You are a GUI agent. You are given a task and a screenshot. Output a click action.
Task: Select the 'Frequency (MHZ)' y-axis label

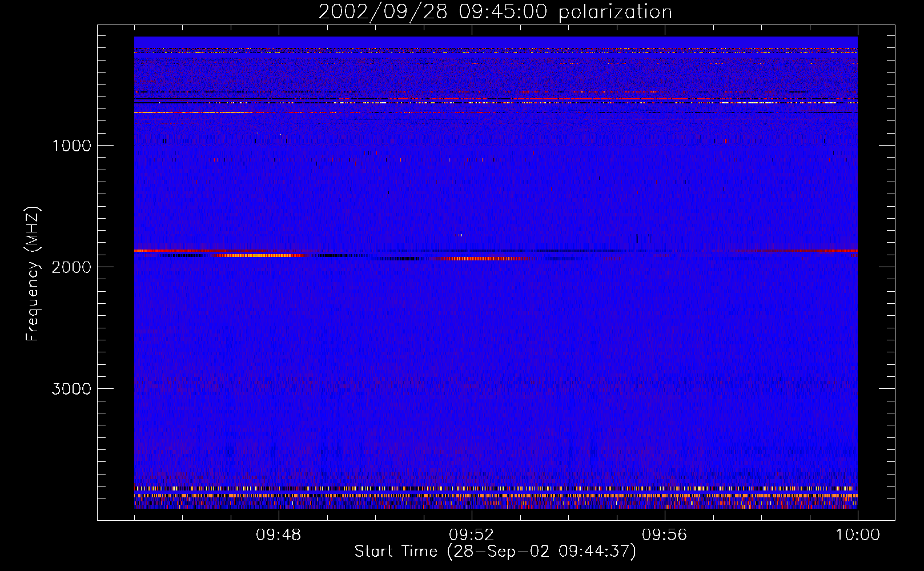pos(33,274)
